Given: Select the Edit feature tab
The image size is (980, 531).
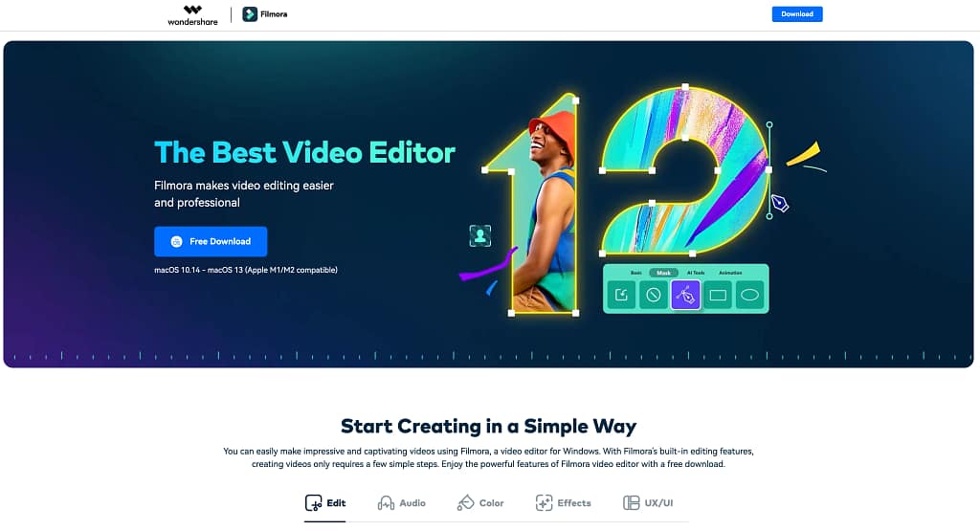Looking at the screenshot, I should (x=325, y=503).
